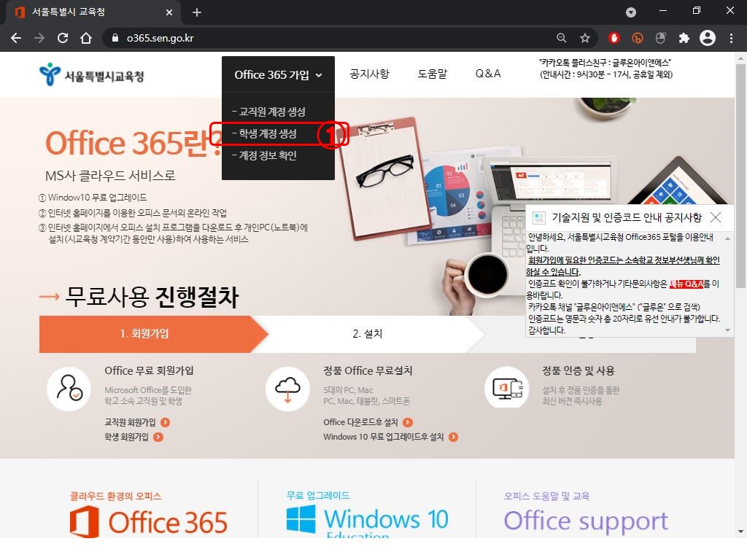Click scroll up arrow in notice popup
The height and width of the screenshot is (560, 747).
click(x=727, y=238)
